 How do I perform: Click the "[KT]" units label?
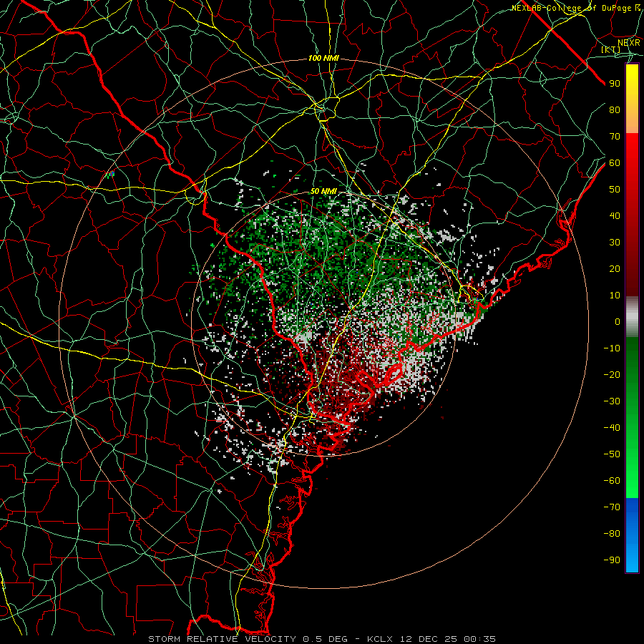coord(611,49)
